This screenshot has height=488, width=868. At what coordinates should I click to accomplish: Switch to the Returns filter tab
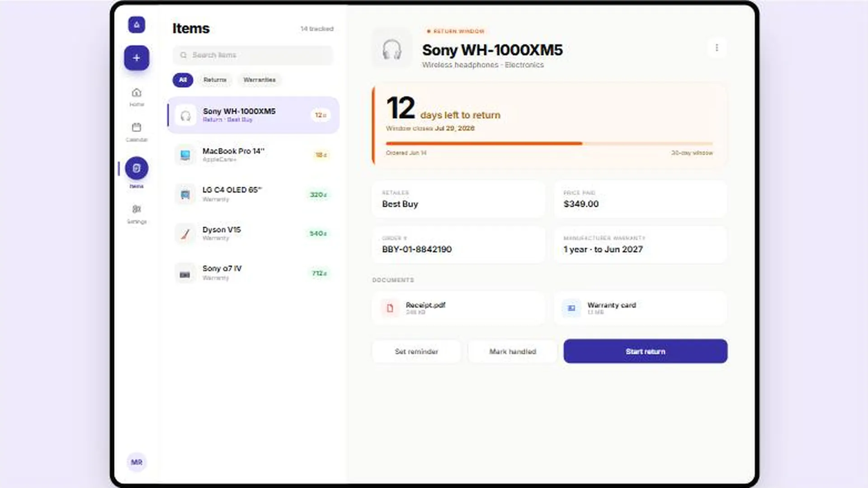(215, 80)
